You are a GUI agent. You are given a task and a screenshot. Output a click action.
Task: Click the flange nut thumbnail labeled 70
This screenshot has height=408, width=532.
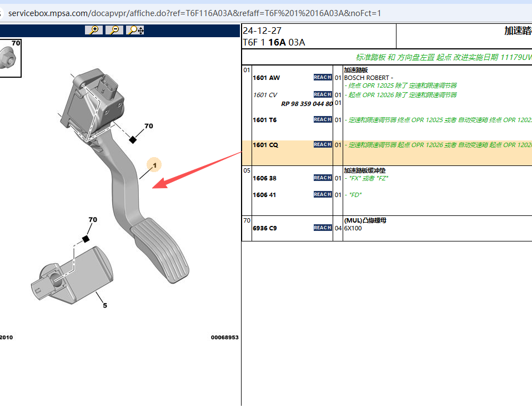[9, 58]
